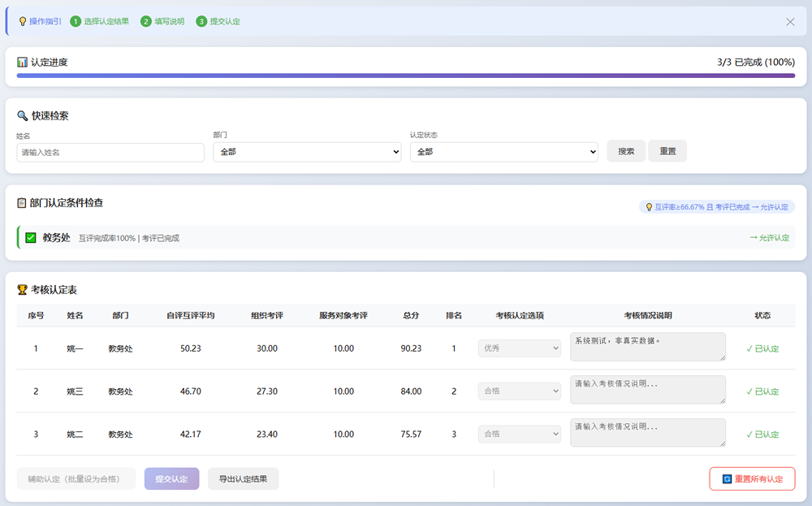The height and width of the screenshot is (506, 812).
Task: Click 姚二's ✓ 已认定 status
Action: (x=762, y=435)
